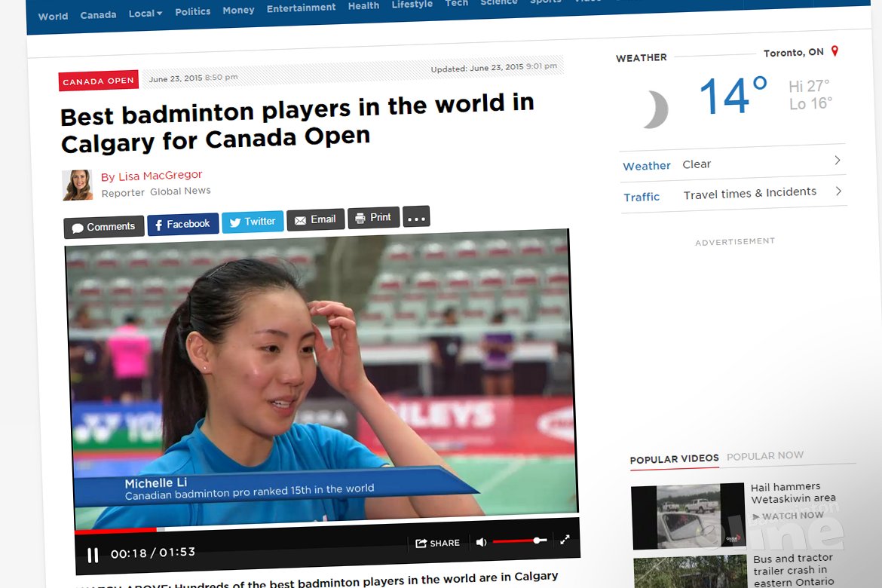
Task: Go to the Politics section
Action: [x=192, y=11]
